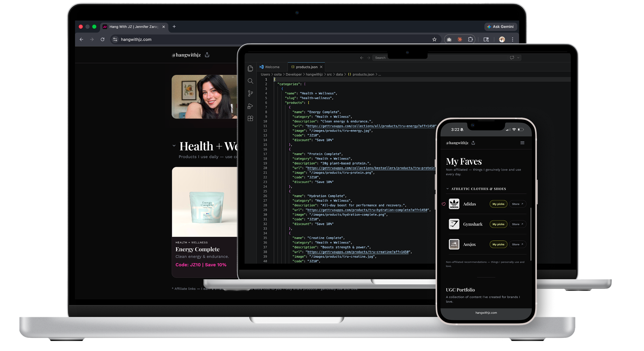Screen dimensions: 644x351
Task: Open the Extensions icon in activity bar
Action: click(x=250, y=119)
